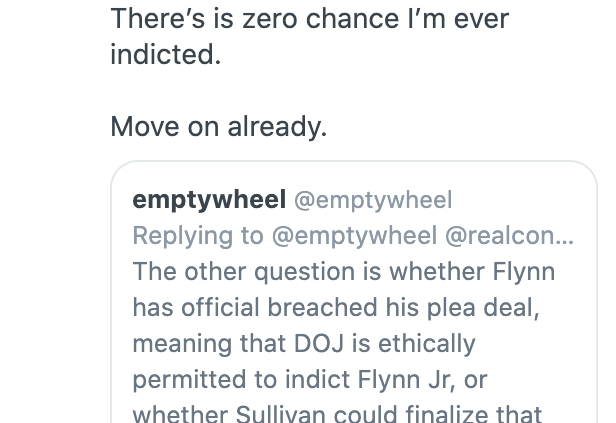This screenshot has width=616, height=423.
Task: Open @emptywheel mention in Replying to line
Action: 354,236
